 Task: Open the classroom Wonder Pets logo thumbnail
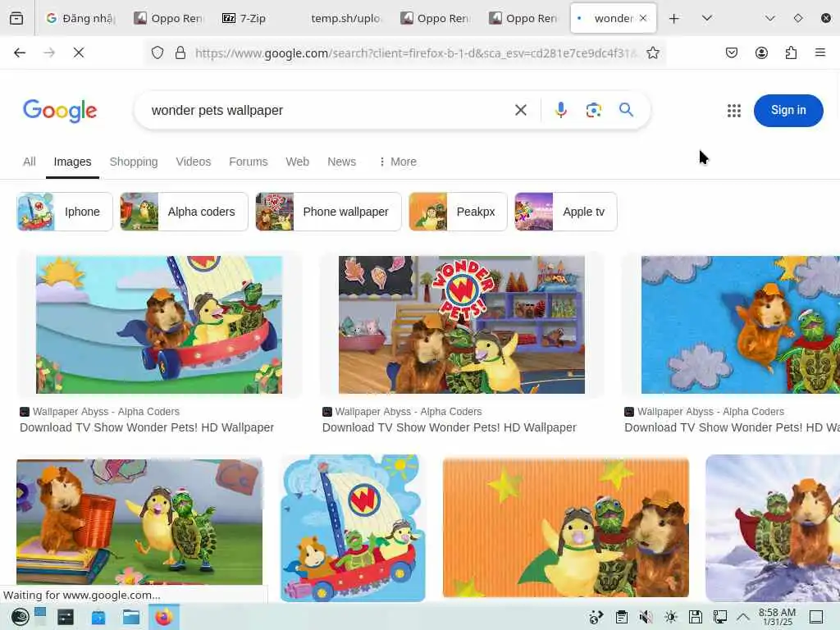click(x=462, y=325)
